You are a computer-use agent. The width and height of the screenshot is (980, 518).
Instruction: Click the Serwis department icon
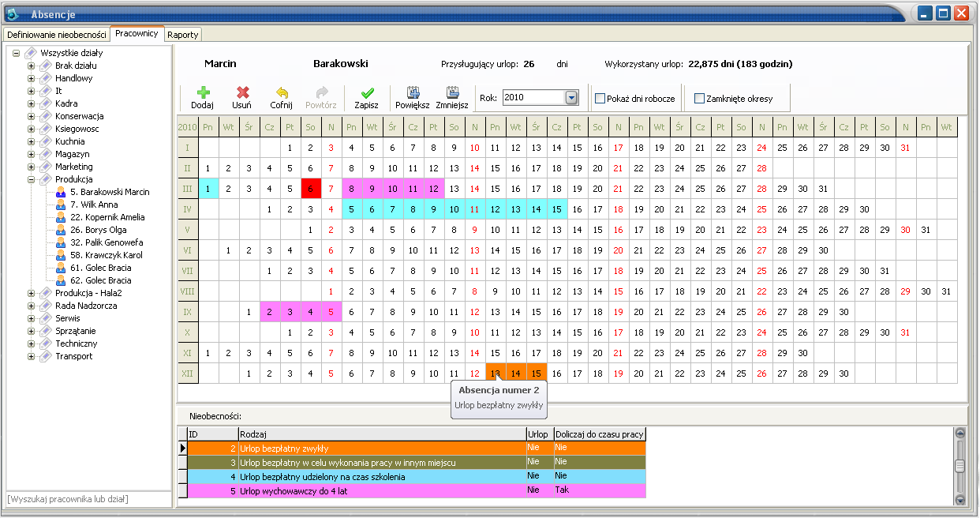(47, 318)
